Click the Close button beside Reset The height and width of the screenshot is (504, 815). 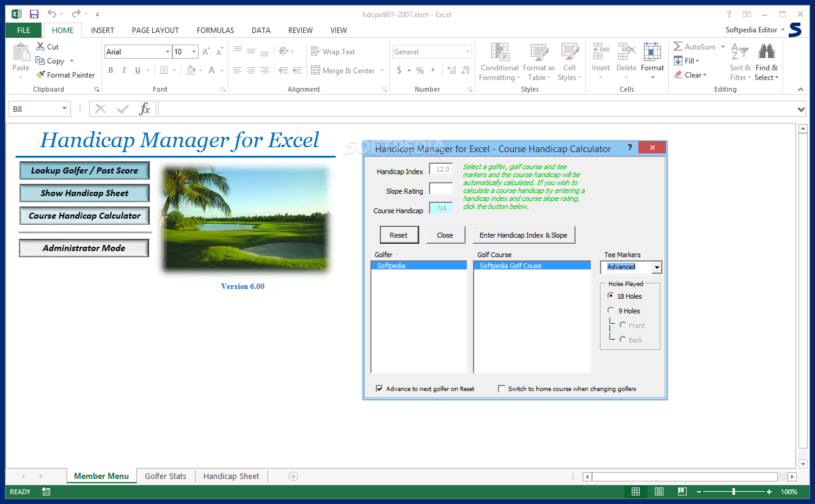pos(445,235)
